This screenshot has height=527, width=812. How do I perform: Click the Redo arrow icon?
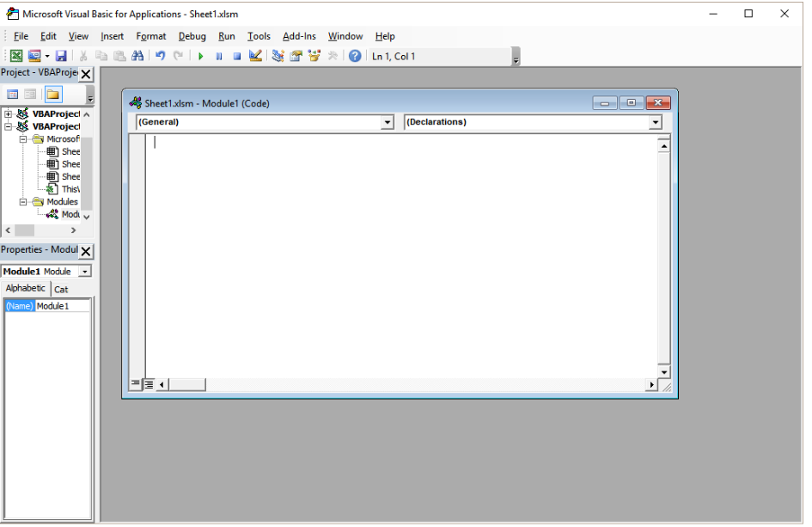tap(178, 56)
